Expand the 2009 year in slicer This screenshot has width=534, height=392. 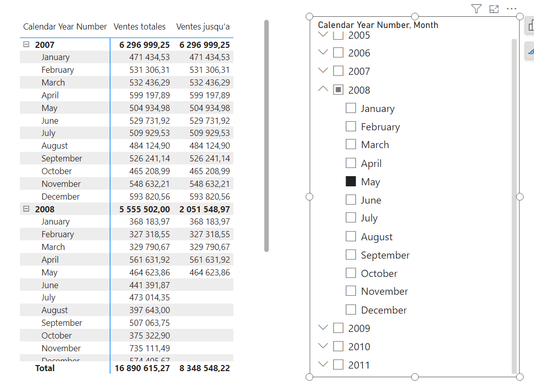tap(323, 328)
